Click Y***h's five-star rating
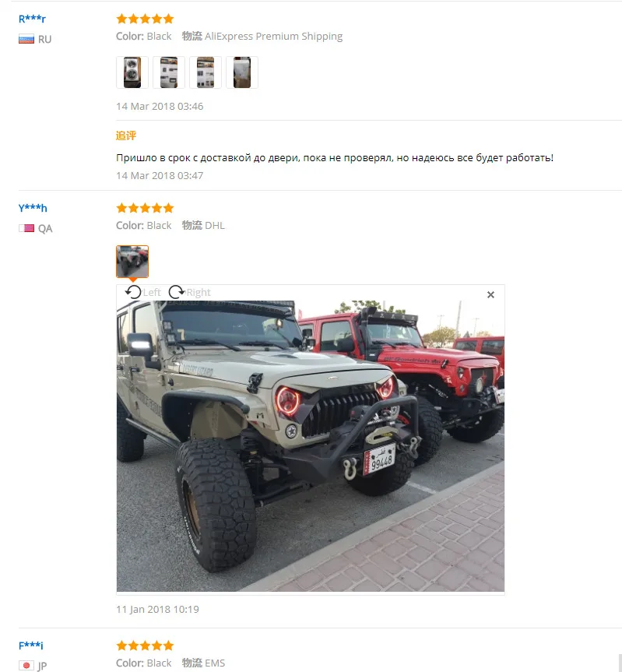Screen dimensions: 622x672 (x=146, y=208)
